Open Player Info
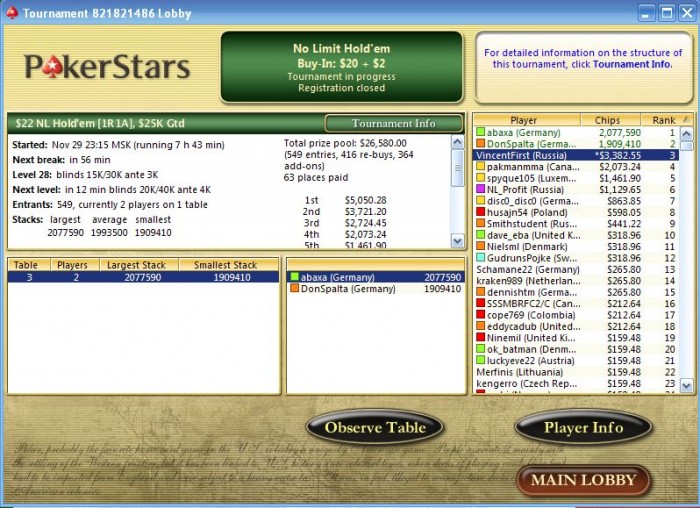 (x=583, y=427)
